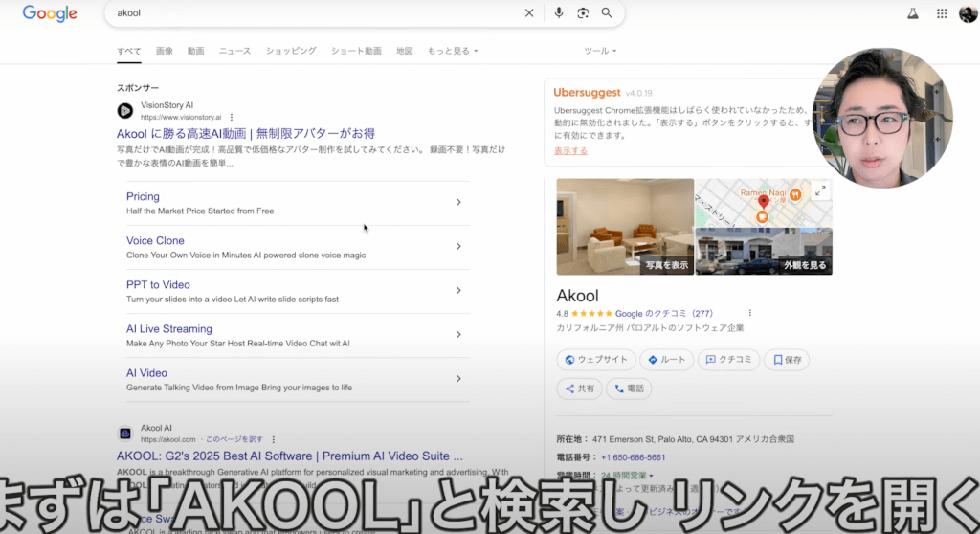This screenshot has width=980, height=534.
Task: Clear the search box with X icon
Action: click(x=529, y=13)
